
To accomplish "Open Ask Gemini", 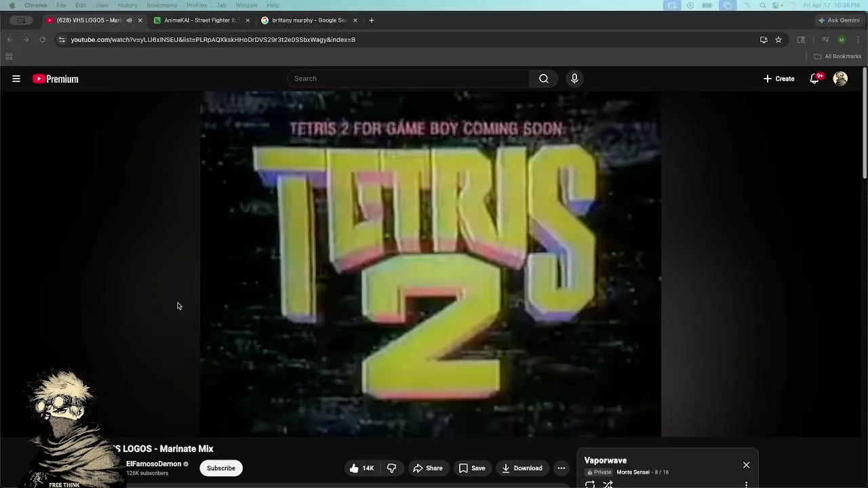I will (x=839, y=20).
